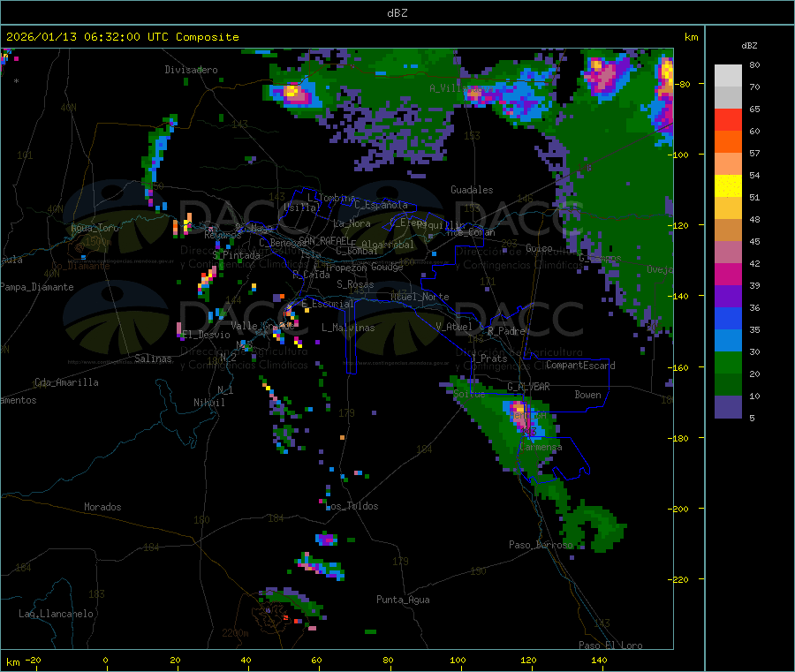Image resolution: width=795 pixels, height=672 pixels.
Task: Click the 'Co_Diamante' volcano label
Action: point(80,266)
